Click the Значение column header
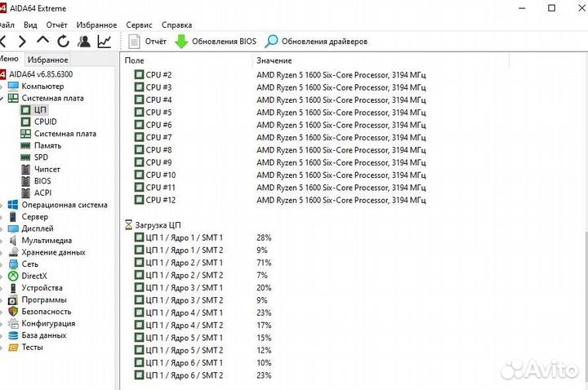Screen dimensions: 588x390 point(274,60)
